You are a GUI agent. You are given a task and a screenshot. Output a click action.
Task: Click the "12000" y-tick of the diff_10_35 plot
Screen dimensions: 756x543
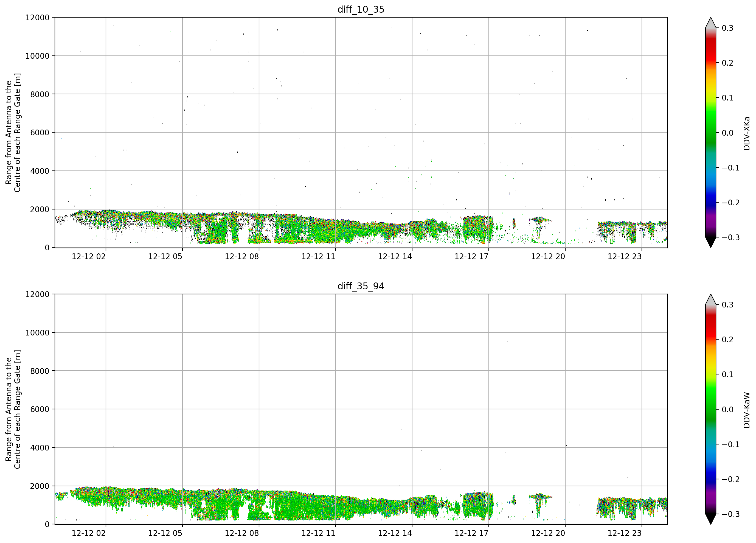(x=37, y=18)
